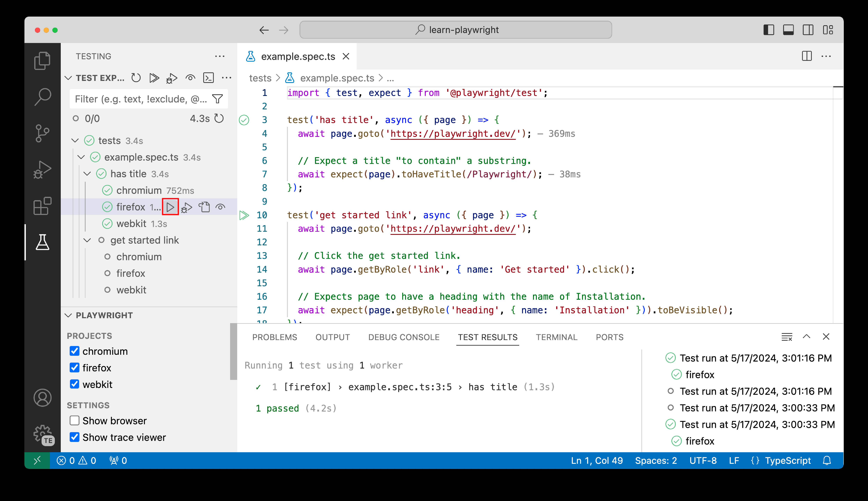The image size is (868, 501).
Task: Run test from gutter on line 10
Action: (x=244, y=215)
